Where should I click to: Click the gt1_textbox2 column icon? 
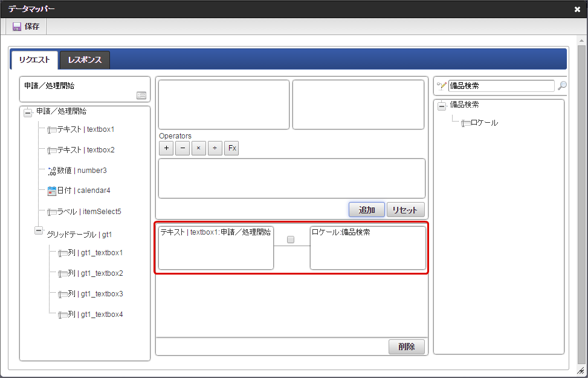pyautogui.click(x=63, y=274)
